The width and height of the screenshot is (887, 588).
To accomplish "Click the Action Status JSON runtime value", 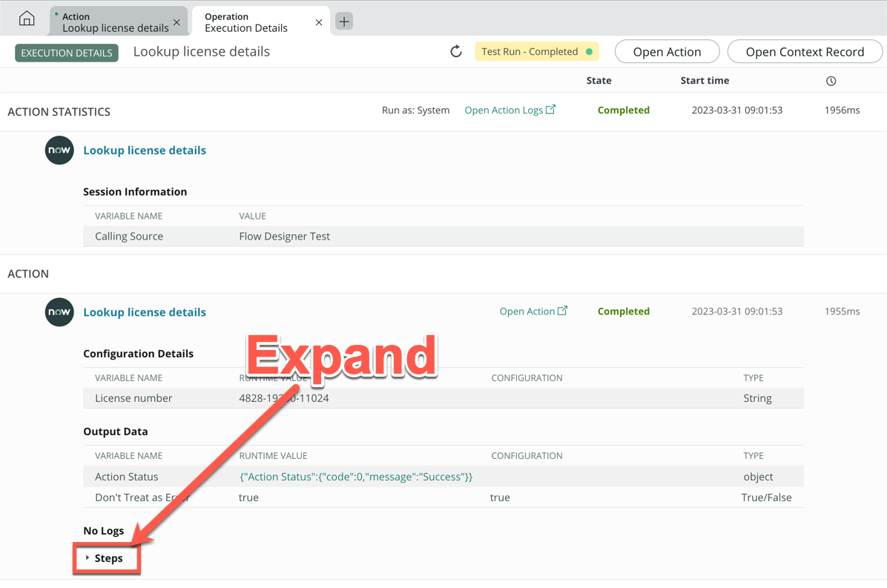I will (356, 477).
